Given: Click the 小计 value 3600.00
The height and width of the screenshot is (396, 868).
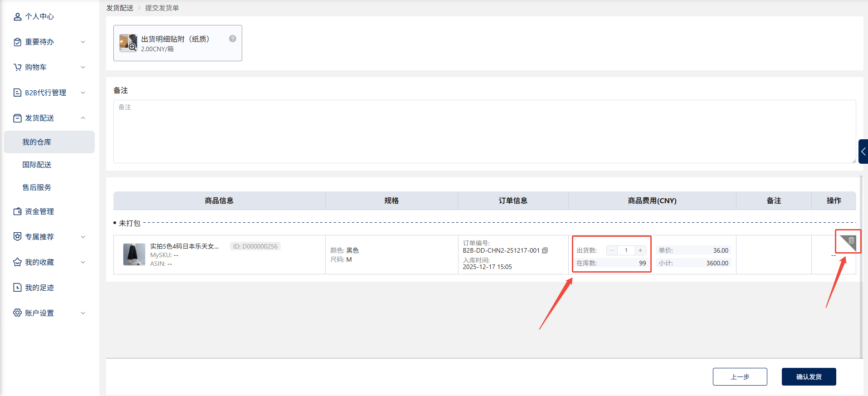Looking at the screenshot, I should point(717,263).
